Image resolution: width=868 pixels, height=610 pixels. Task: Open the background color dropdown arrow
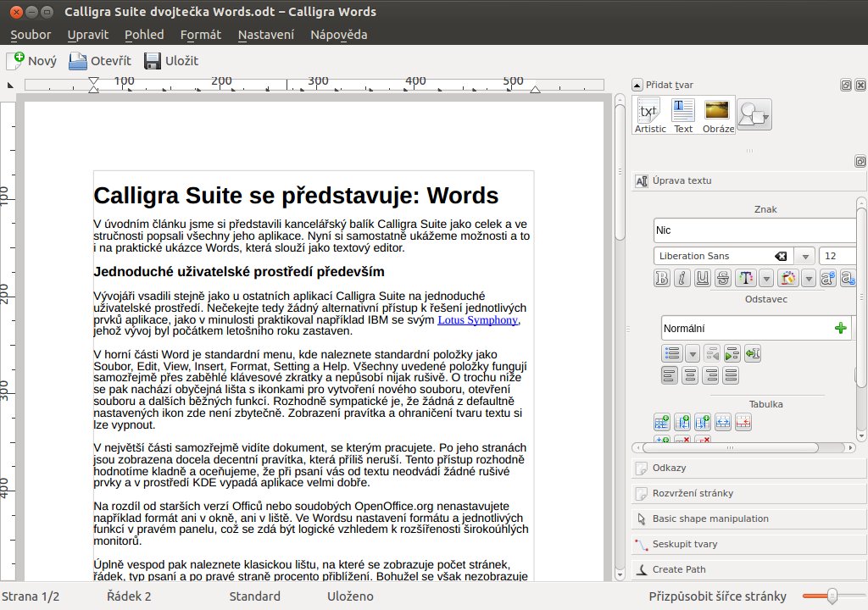pyautogui.click(x=809, y=278)
